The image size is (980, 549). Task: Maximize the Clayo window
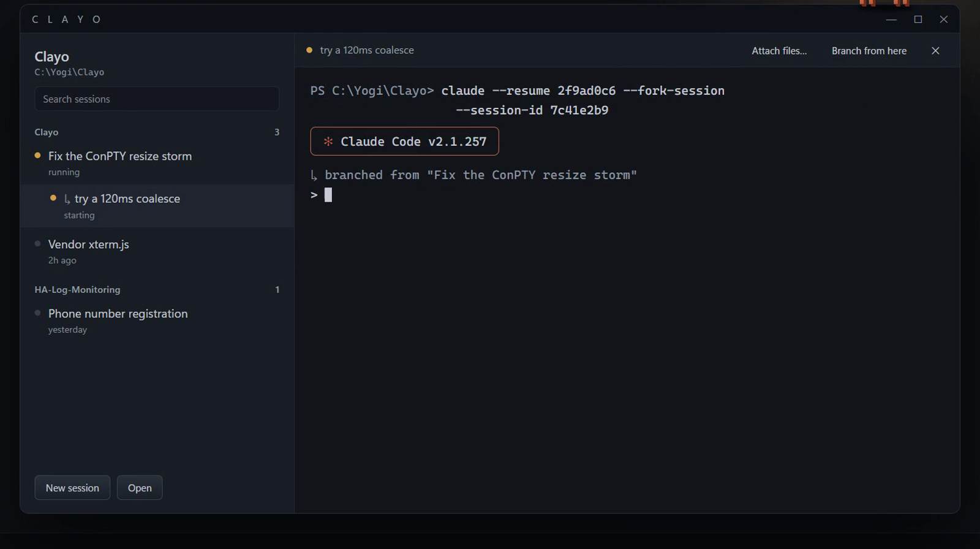(918, 20)
